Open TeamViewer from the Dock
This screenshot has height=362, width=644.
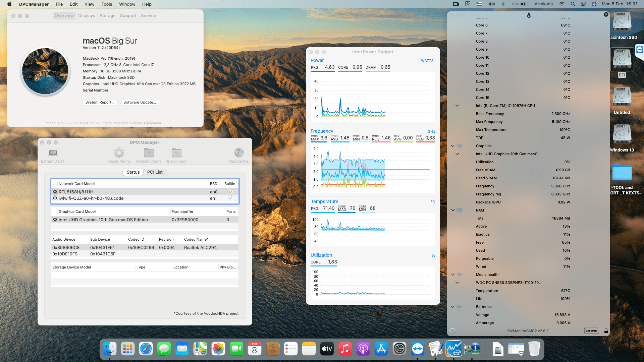(418, 349)
